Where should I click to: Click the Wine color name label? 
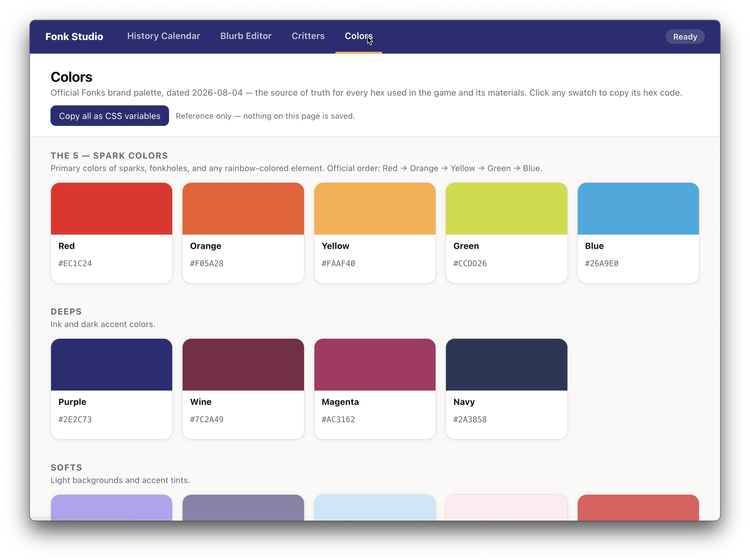pyautogui.click(x=201, y=402)
